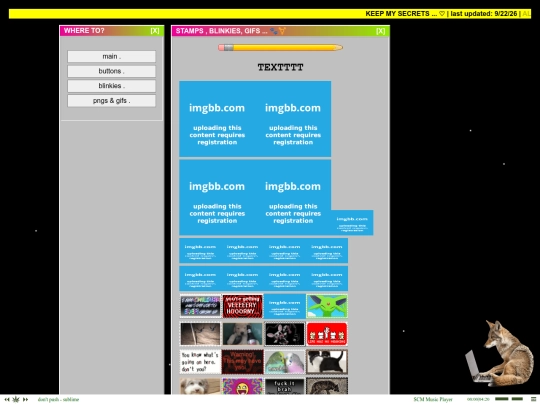This screenshot has width=540, height=405.
Task: Select the dark red 'Warning!' stamp
Action: 242,362
